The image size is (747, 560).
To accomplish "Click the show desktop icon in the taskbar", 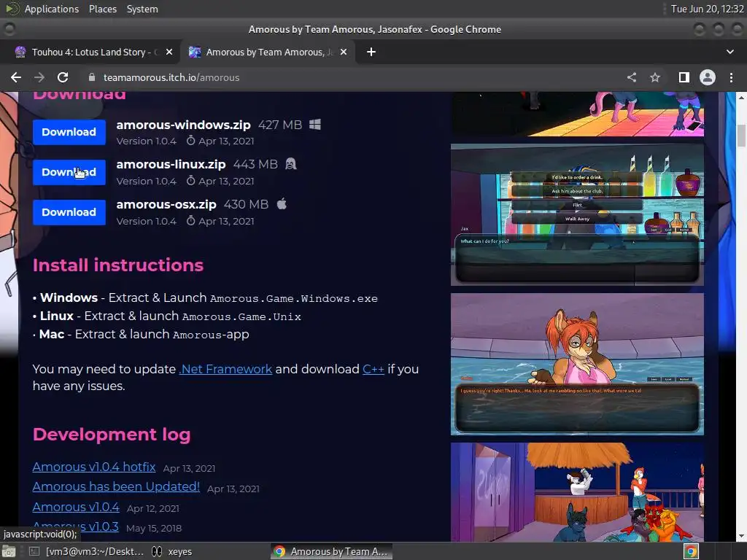I will (x=9, y=551).
